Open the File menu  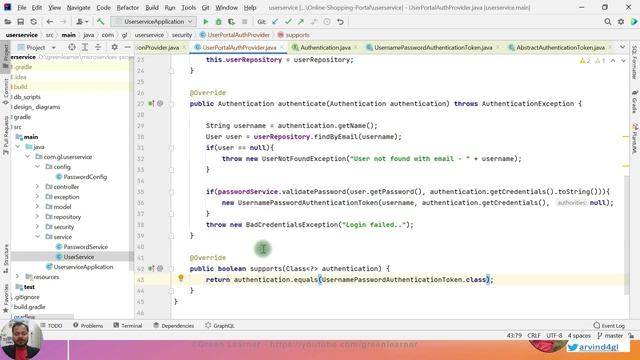tap(22, 7)
